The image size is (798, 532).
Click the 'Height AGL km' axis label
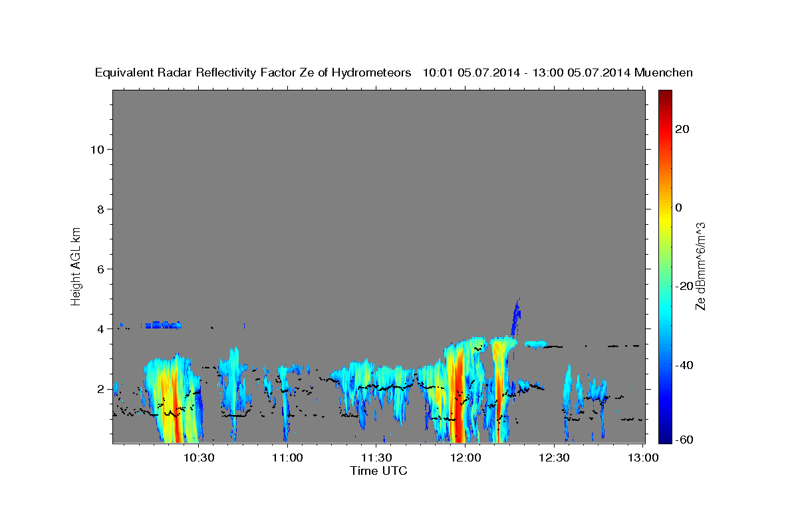tap(76, 265)
